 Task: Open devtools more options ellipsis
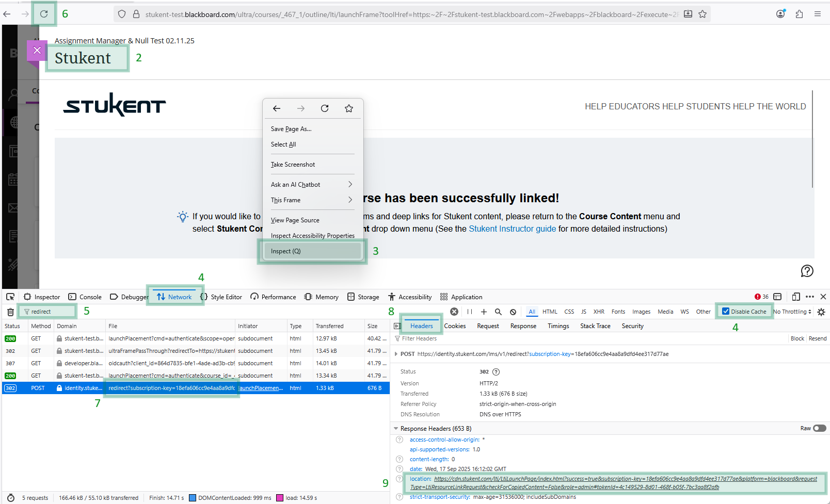click(810, 297)
